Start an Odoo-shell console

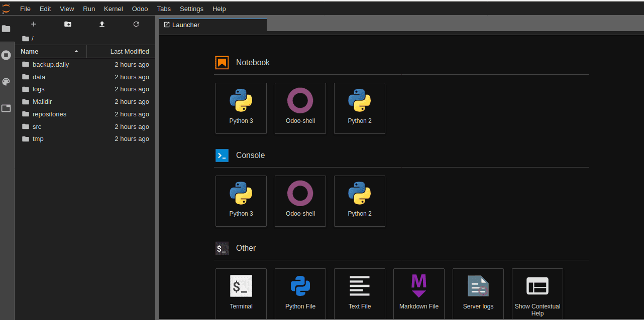coord(300,201)
